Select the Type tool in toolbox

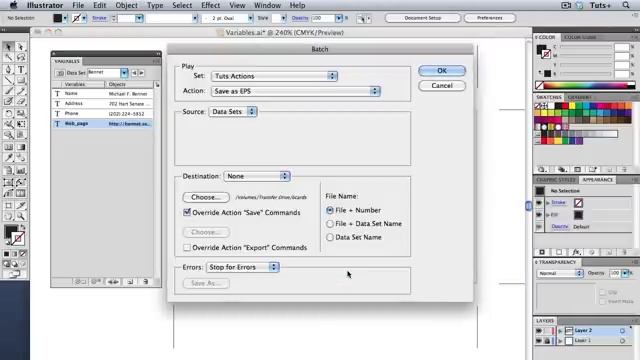(x=21, y=69)
